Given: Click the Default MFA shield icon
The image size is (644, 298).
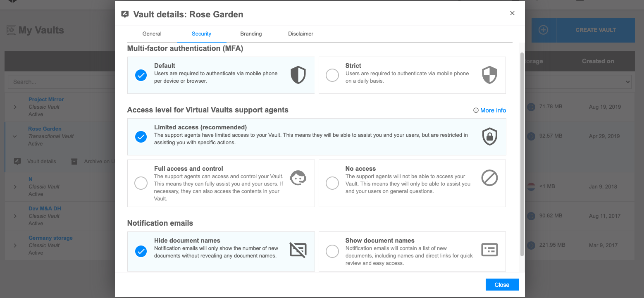Looking at the screenshot, I should point(298,75).
